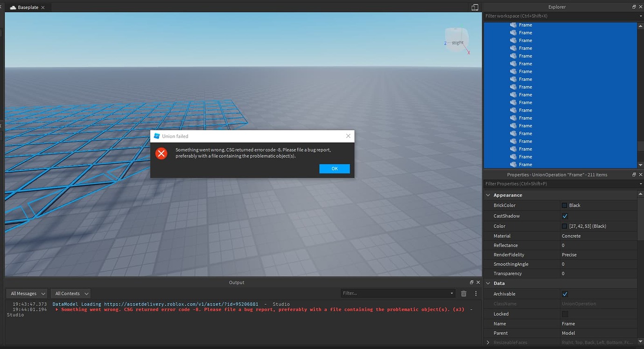This screenshot has height=349, width=644.
Task: Click the Transparency value 0
Action: coord(563,274)
